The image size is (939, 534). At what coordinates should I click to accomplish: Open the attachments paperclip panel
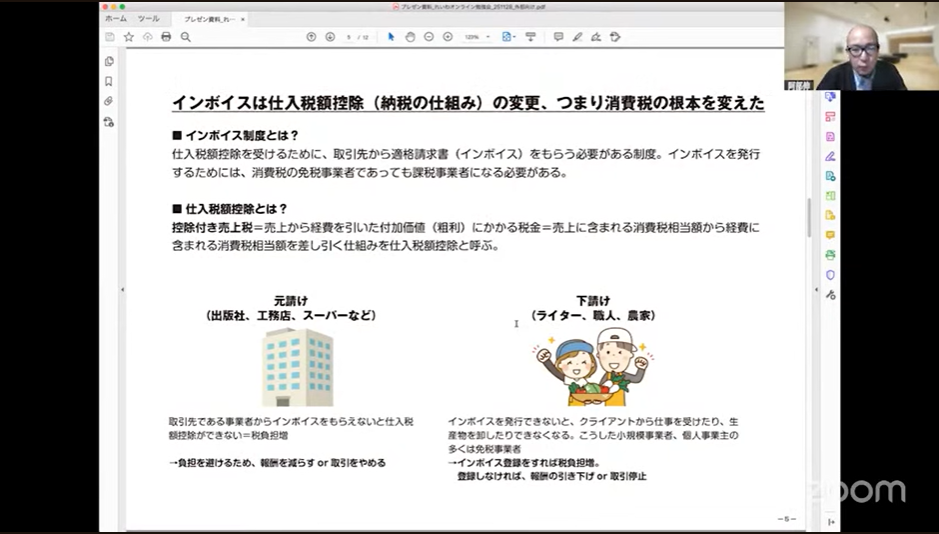(109, 101)
